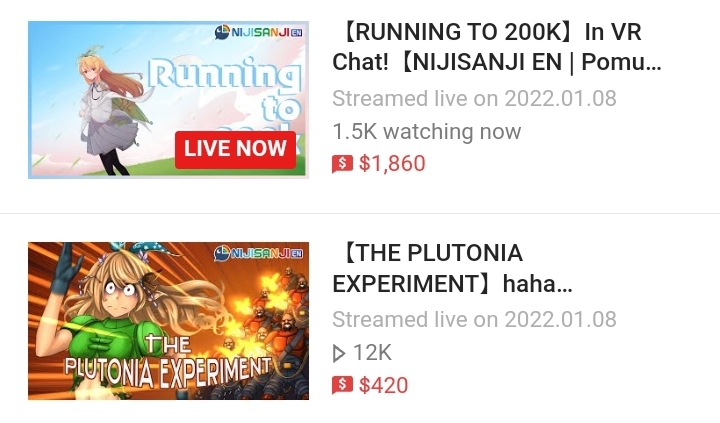720x423 pixels.
Task: Select the $420 super chat amount
Action: (x=383, y=385)
